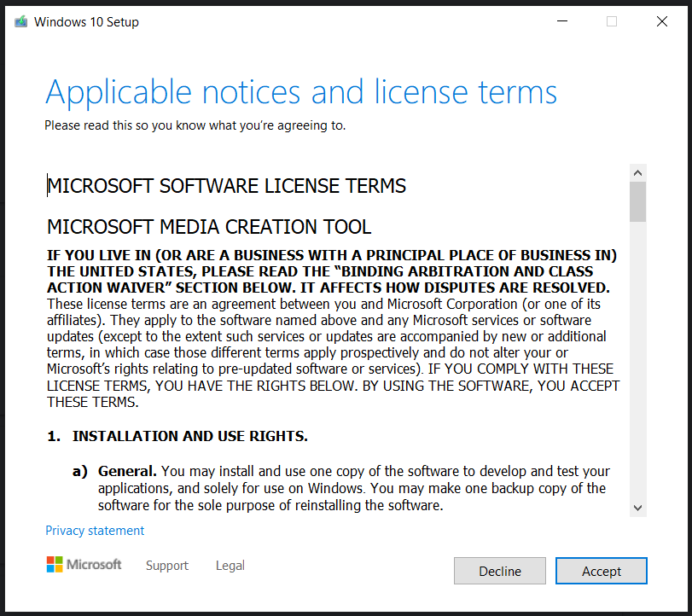
Task: Click the Accept button
Action: click(601, 571)
